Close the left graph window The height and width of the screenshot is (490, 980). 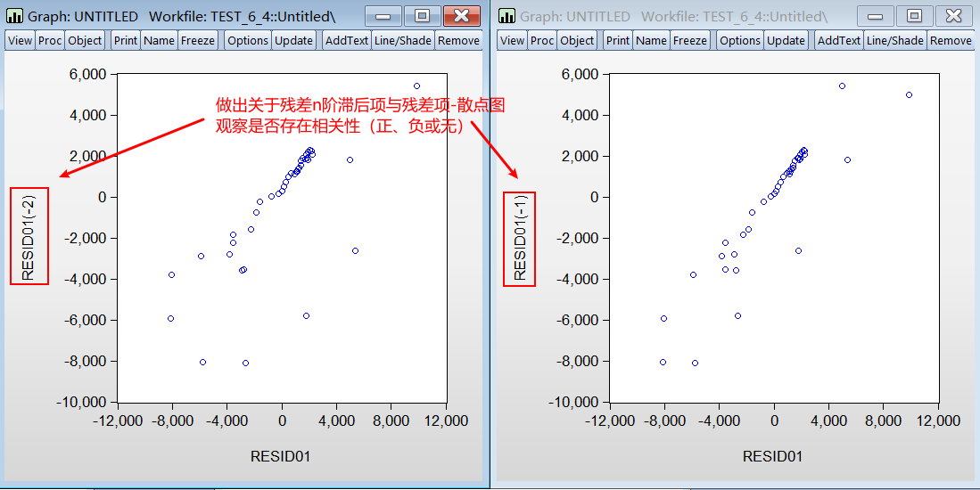pyautogui.click(x=462, y=16)
